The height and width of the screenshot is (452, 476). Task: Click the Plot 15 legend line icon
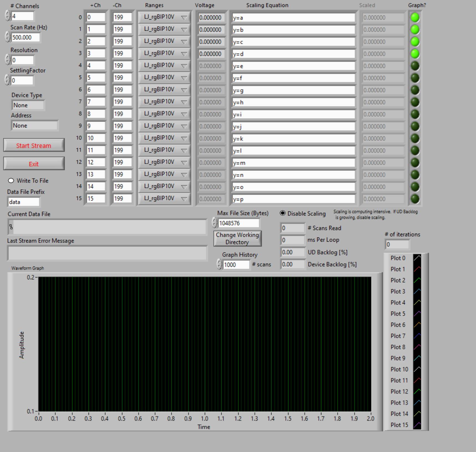417,425
